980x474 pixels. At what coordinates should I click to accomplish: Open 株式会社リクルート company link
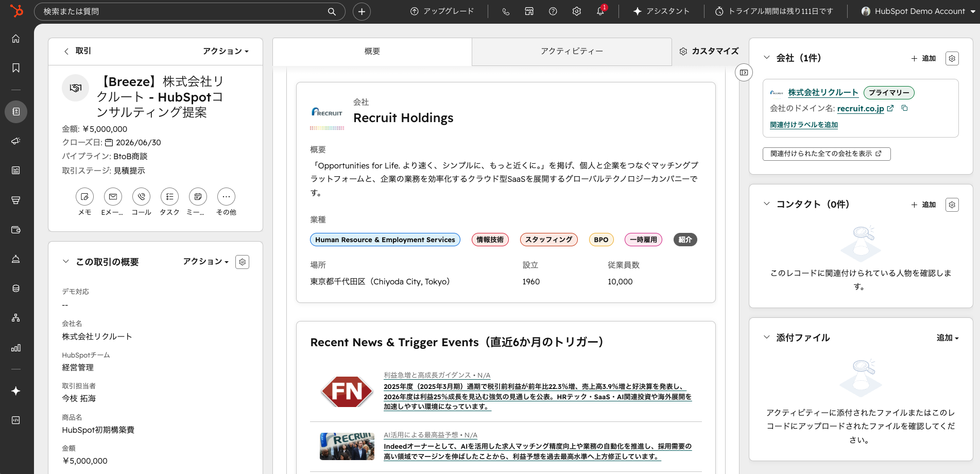823,93
